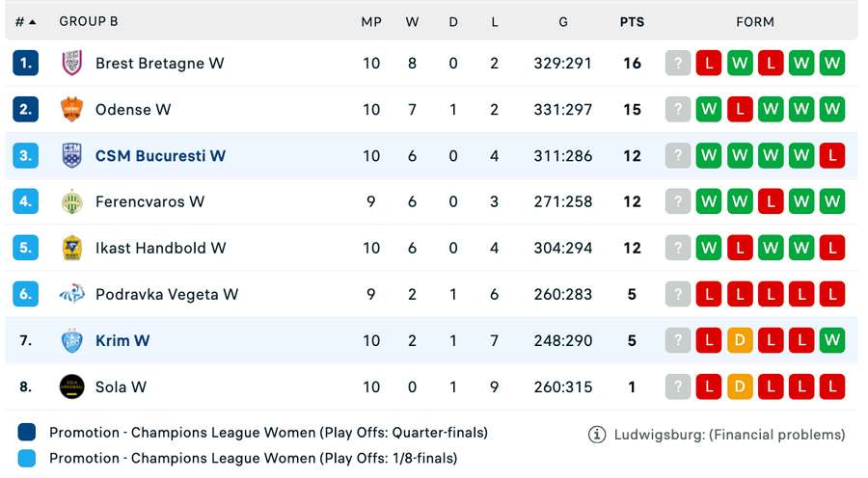Click the dark blue Quarter-finals legend swatch
868x478 pixels.
click(x=27, y=433)
